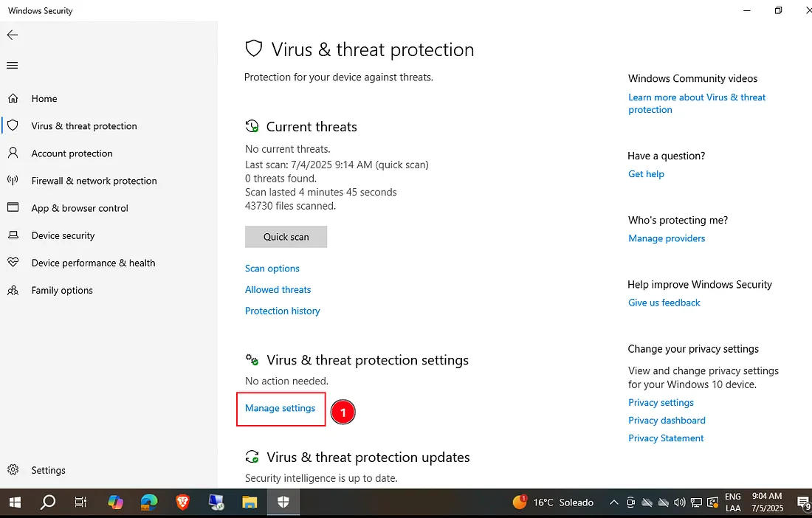Click Get help link
812x518 pixels.
(x=646, y=174)
